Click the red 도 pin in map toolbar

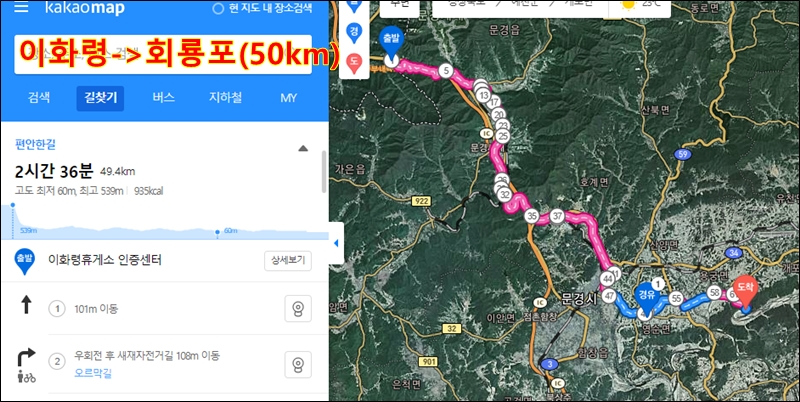(354, 63)
